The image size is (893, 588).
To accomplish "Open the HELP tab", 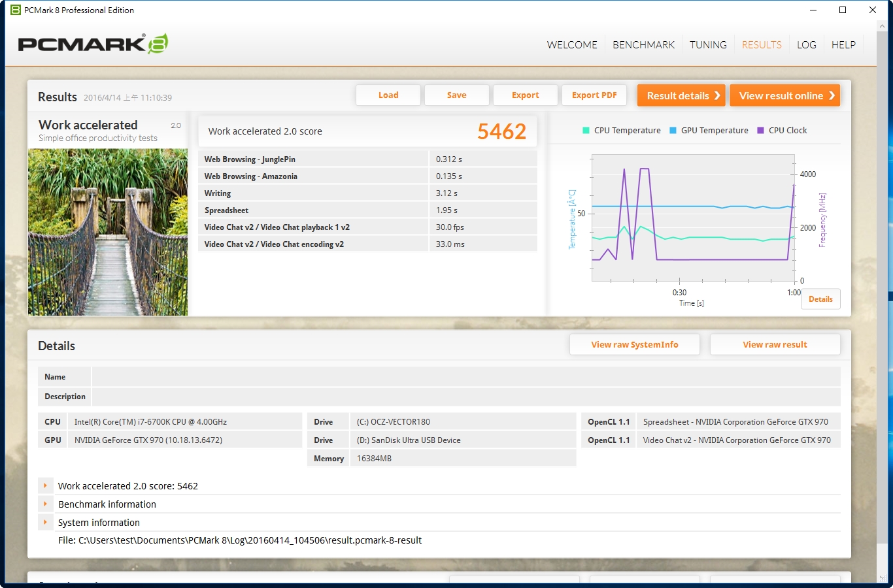I will (x=843, y=44).
